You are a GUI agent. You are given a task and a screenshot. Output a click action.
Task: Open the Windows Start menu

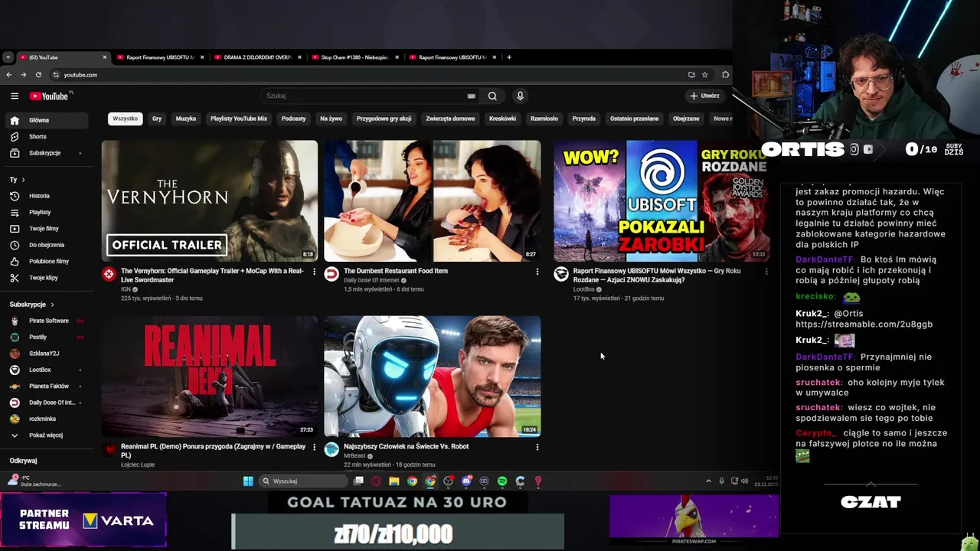[x=248, y=481]
